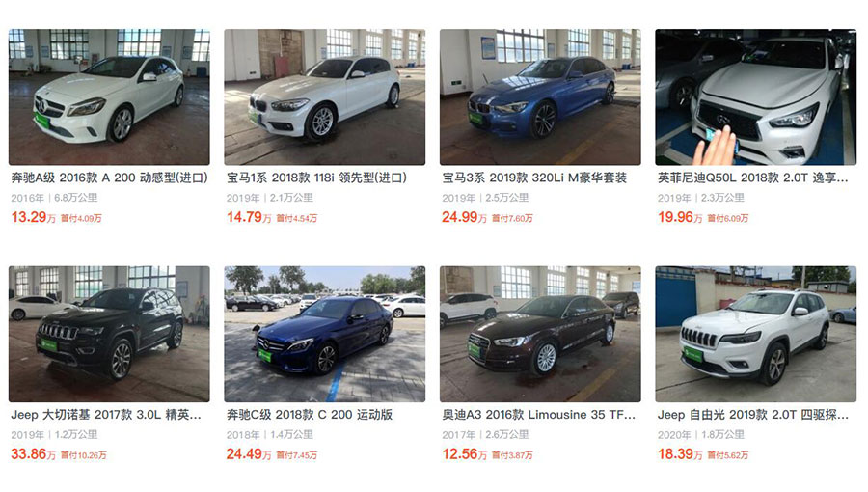Open the black Jeep Grand Cherokee photo

(109, 334)
